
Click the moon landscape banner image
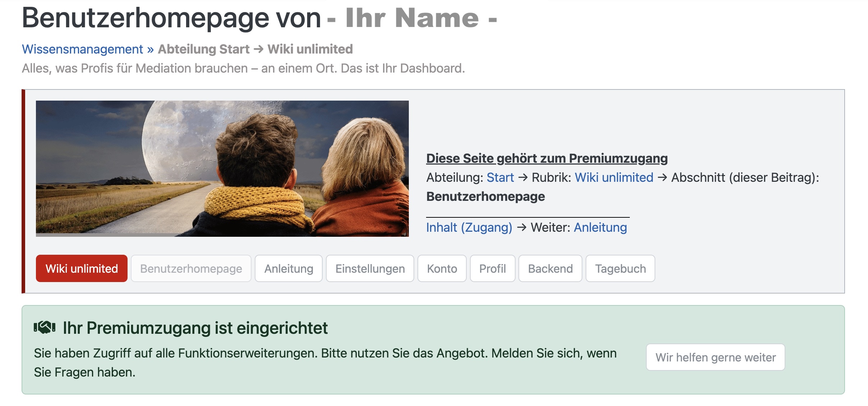(x=222, y=168)
